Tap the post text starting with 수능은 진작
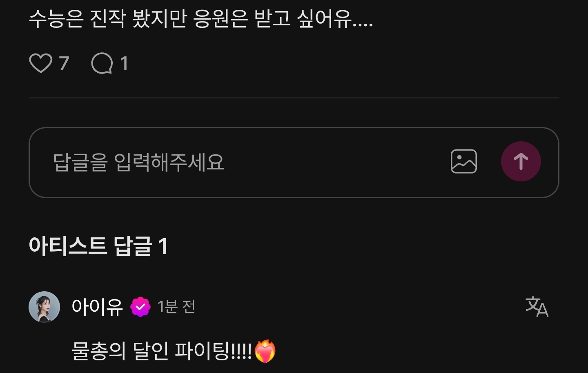 200,19
